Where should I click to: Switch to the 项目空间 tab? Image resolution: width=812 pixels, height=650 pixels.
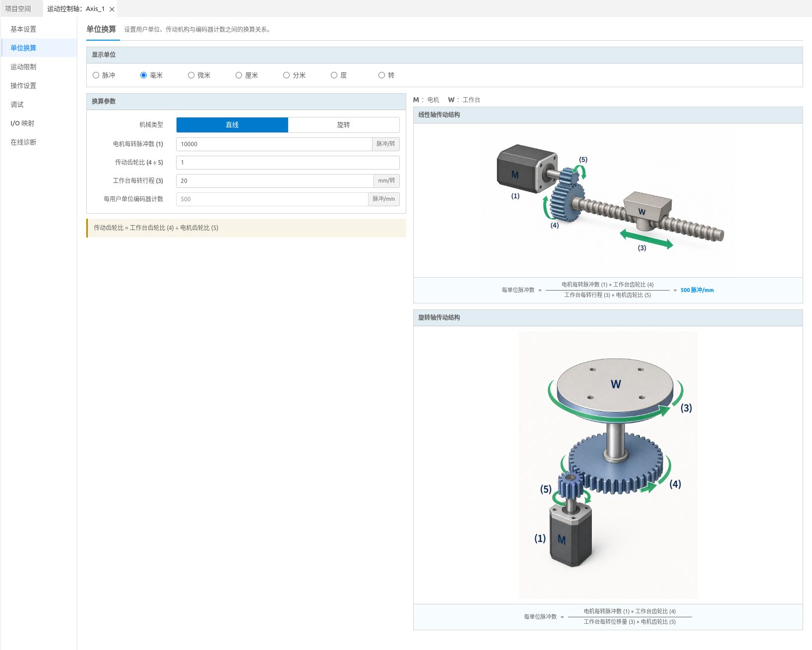[18, 8]
